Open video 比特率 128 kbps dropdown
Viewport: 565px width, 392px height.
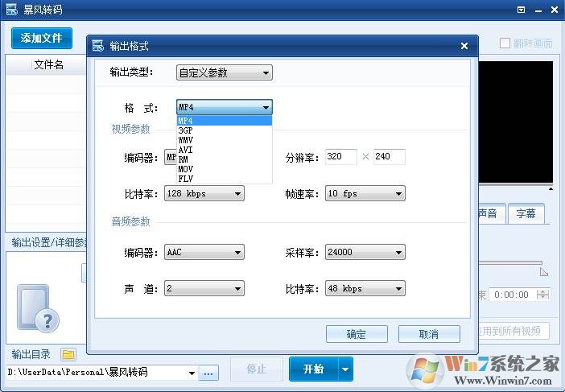(204, 193)
